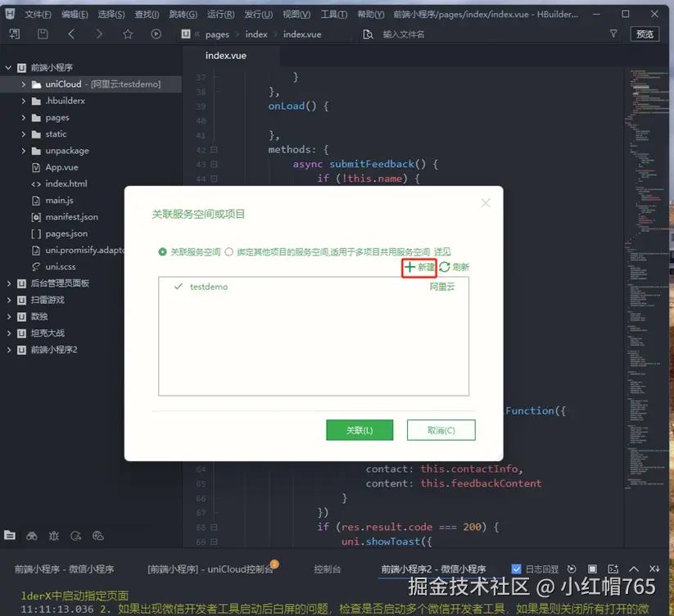Screen dimensions: 674x616
Task: Open the 详见 link in dialog
Action: [x=442, y=252]
